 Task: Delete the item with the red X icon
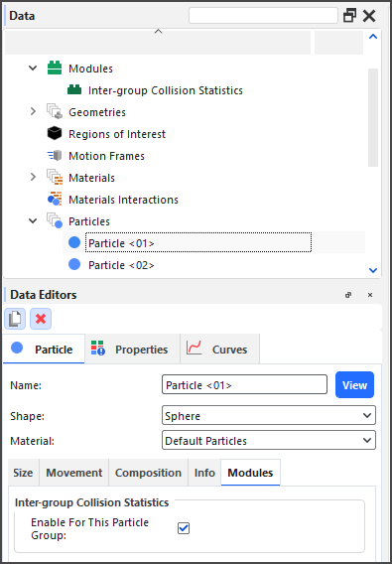coord(41,319)
